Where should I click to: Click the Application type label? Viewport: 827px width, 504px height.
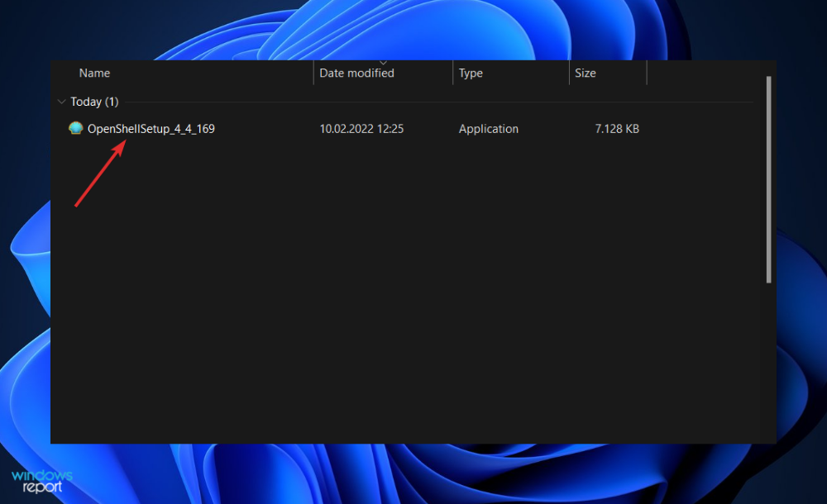click(x=488, y=128)
